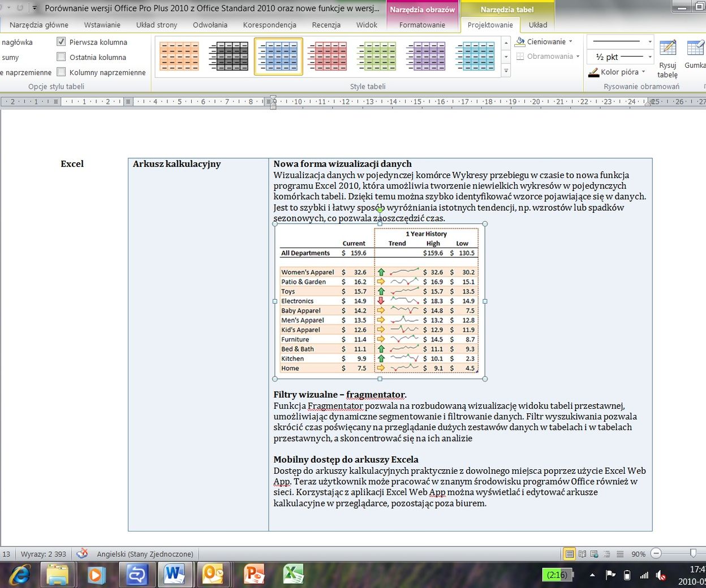Apply the black table style thumbnail
The width and height of the screenshot is (706, 588).
click(x=229, y=57)
